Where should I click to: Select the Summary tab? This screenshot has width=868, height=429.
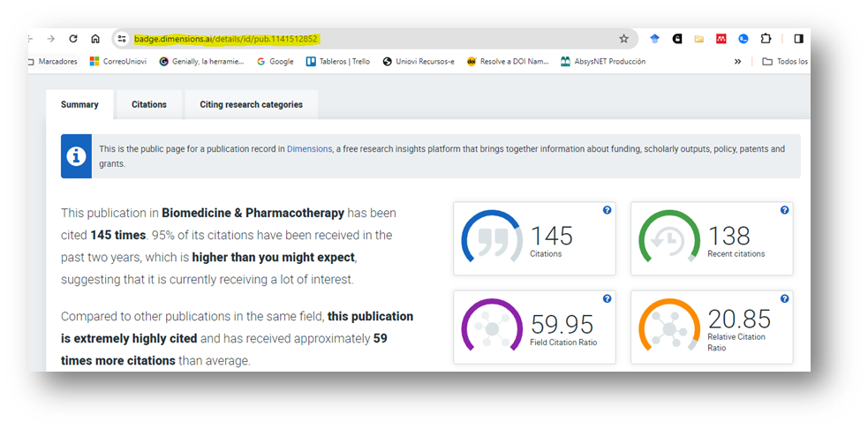(79, 104)
